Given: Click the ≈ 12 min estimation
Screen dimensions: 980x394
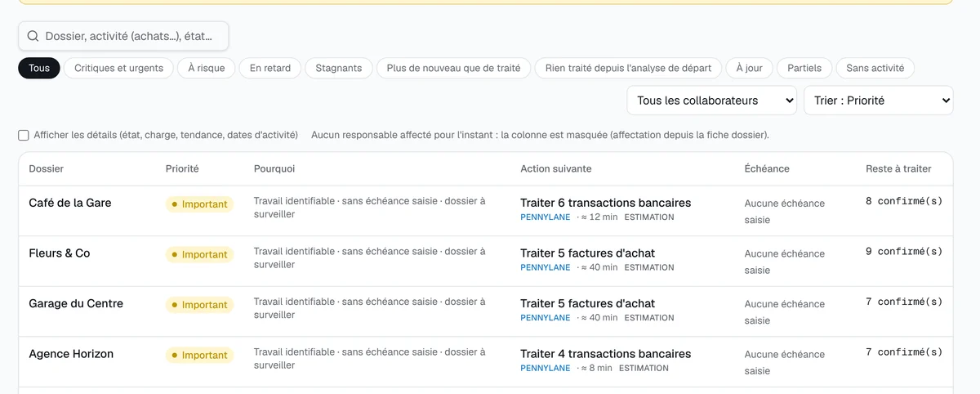Looking at the screenshot, I should tap(599, 217).
